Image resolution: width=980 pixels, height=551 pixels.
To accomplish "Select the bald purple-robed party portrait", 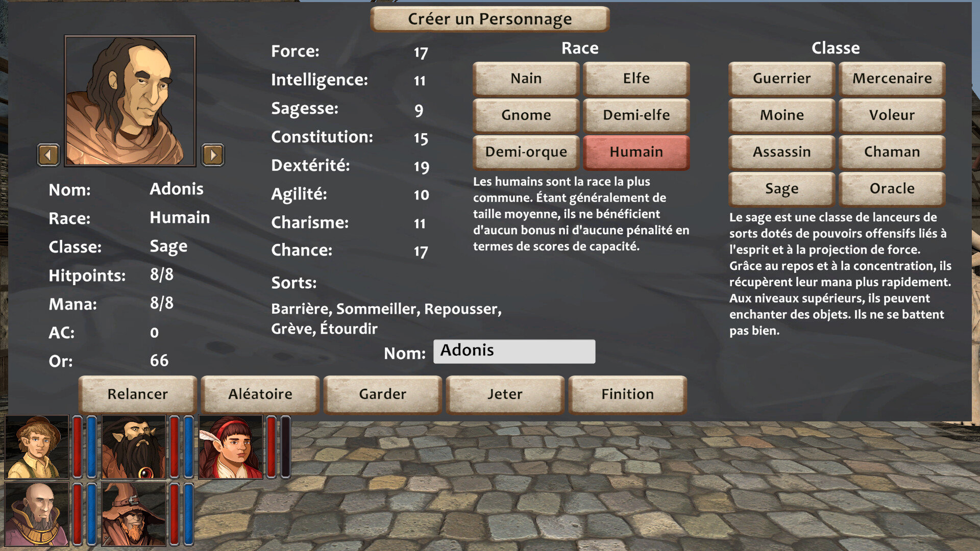I will (x=37, y=514).
